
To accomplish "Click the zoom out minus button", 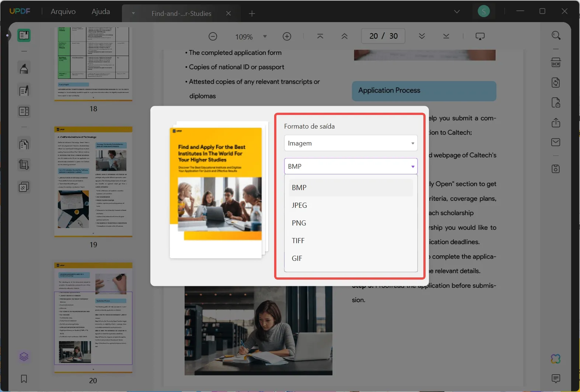I will [213, 36].
